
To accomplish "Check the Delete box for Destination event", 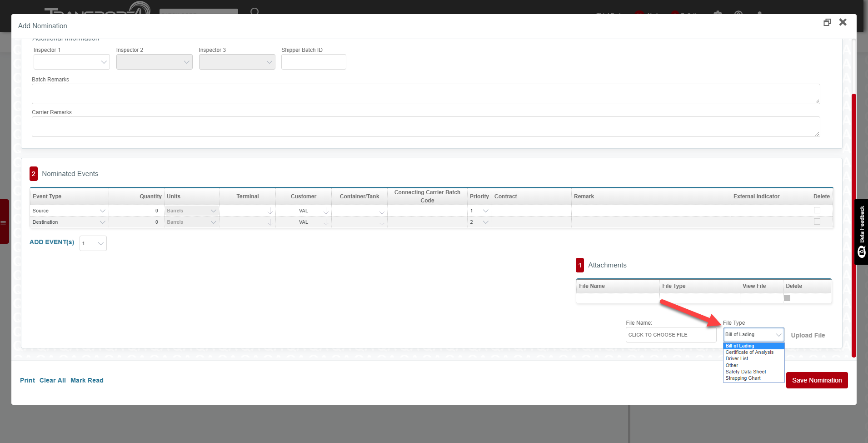I will (x=817, y=222).
